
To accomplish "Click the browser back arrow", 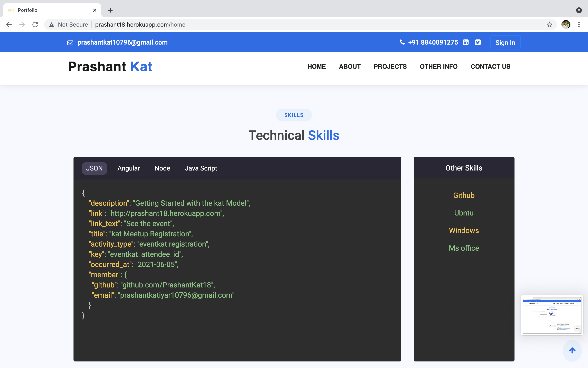I will click(x=9, y=25).
